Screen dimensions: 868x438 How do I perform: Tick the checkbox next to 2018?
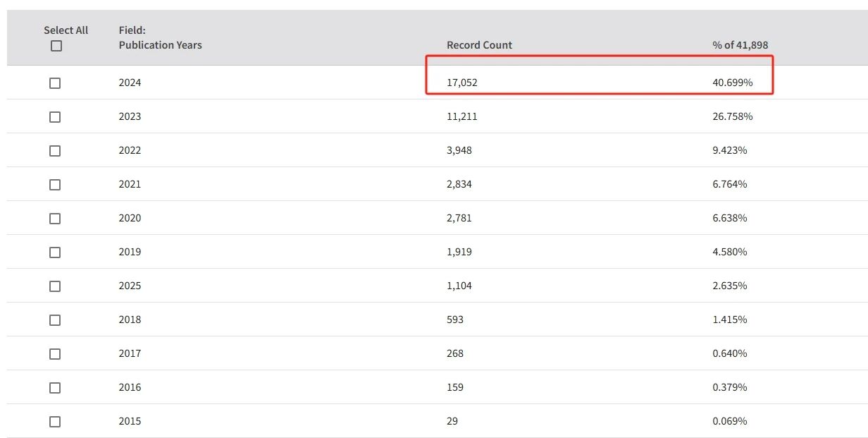coord(55,320)
